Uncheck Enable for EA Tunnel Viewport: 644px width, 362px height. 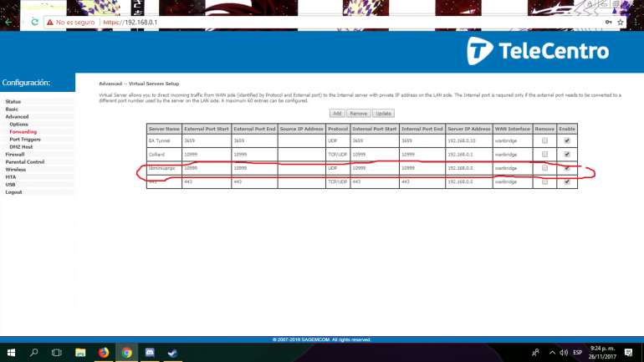coord(567,140)
